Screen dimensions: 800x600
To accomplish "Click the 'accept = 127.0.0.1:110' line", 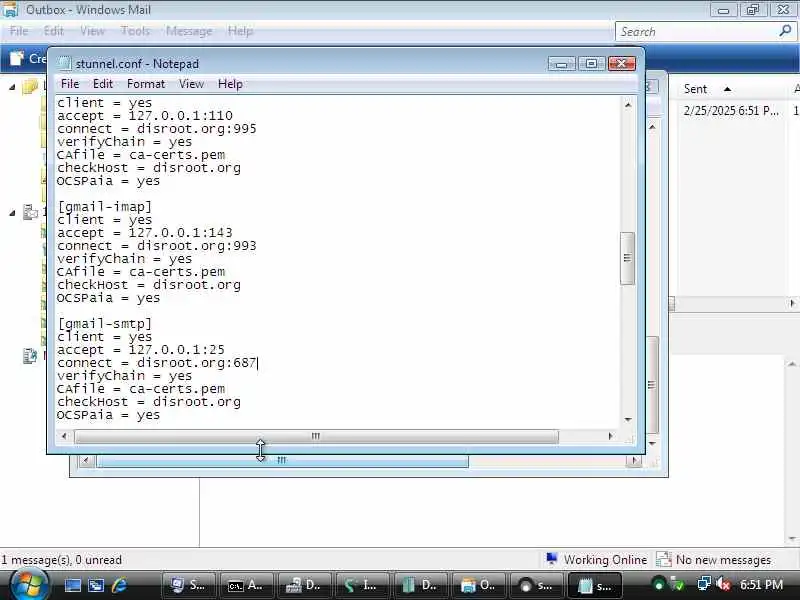I will point(145,116).
